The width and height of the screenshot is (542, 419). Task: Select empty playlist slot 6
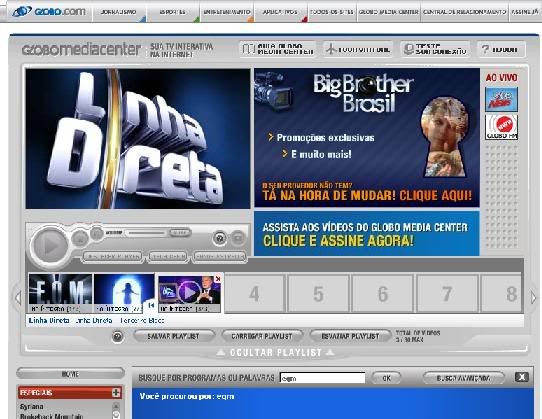coord(382,294)
